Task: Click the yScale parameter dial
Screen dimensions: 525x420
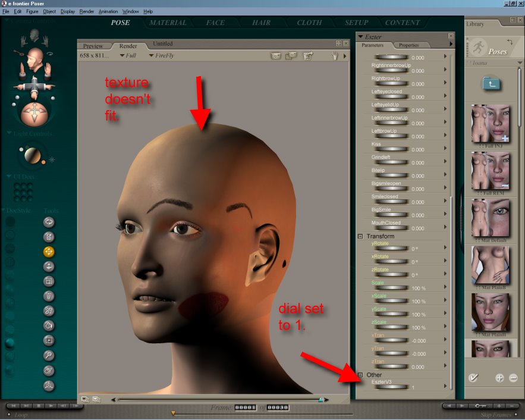Action: [x=390, y=314]
